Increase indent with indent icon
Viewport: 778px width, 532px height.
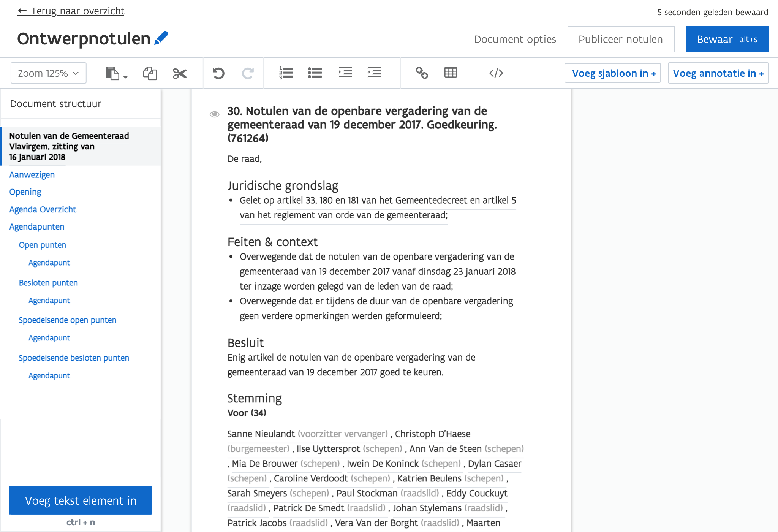pos(345,72)
